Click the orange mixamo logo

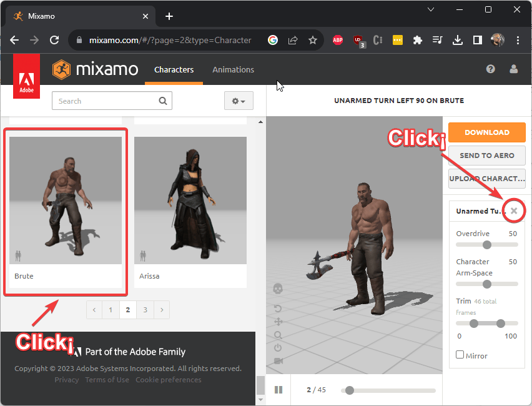coord(96,69)
